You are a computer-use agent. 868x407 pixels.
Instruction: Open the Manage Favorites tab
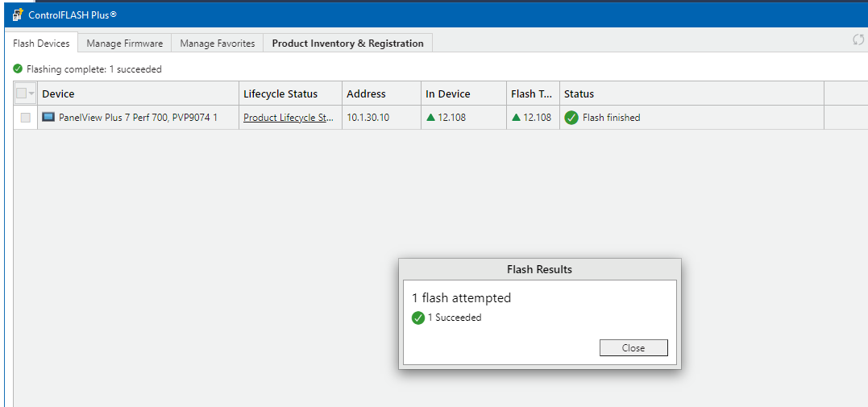click(218, 44)
